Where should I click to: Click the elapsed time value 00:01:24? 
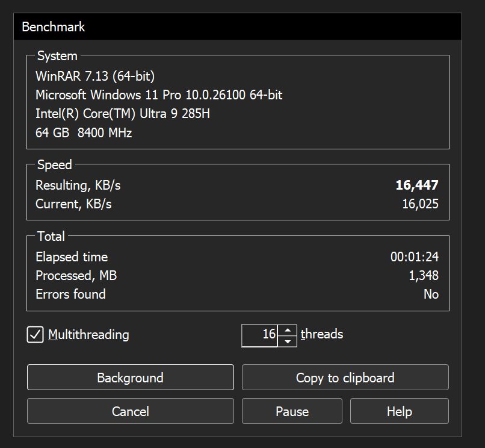tap(414, 257)
